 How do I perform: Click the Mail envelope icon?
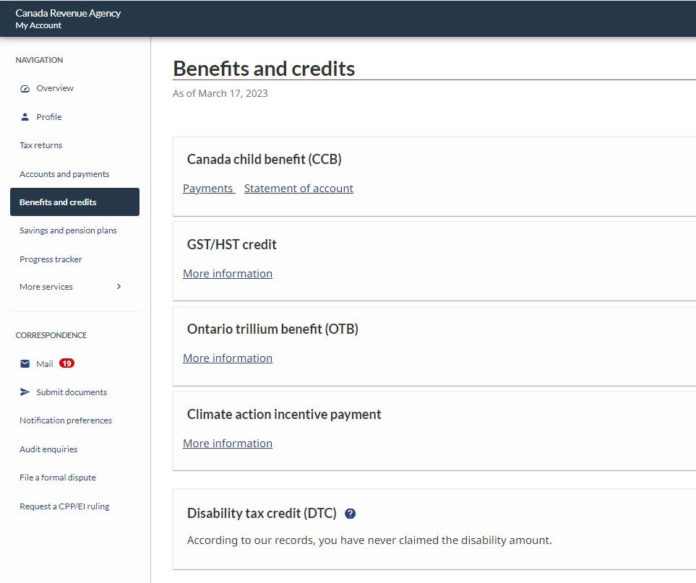[25, 364]
